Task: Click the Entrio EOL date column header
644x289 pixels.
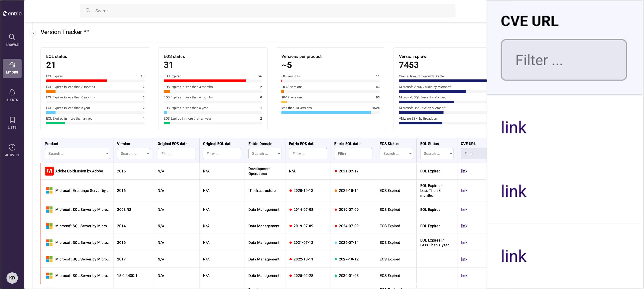Action: pos(347,144)
